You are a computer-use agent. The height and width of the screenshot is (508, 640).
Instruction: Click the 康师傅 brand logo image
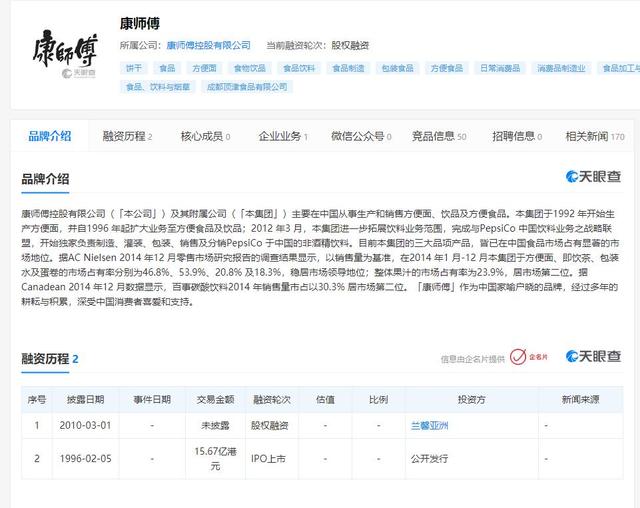click(x=65, y=53)
